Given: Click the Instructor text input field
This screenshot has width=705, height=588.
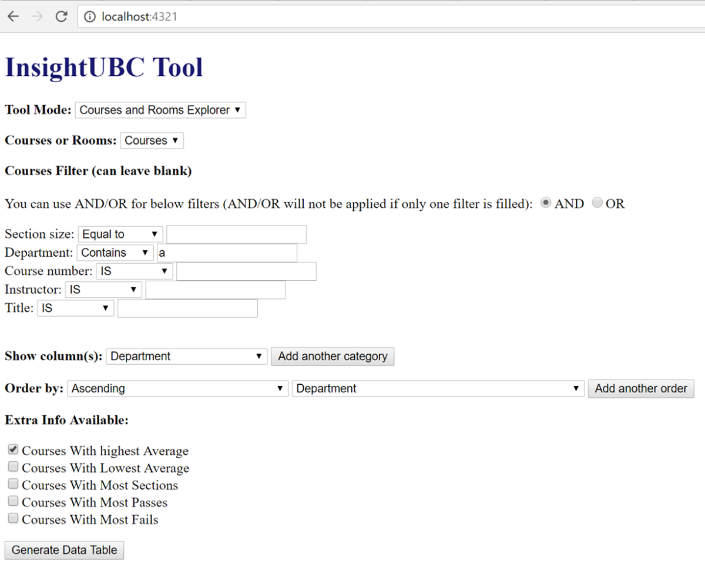Looking at the screenshot, I should [215, 290].
